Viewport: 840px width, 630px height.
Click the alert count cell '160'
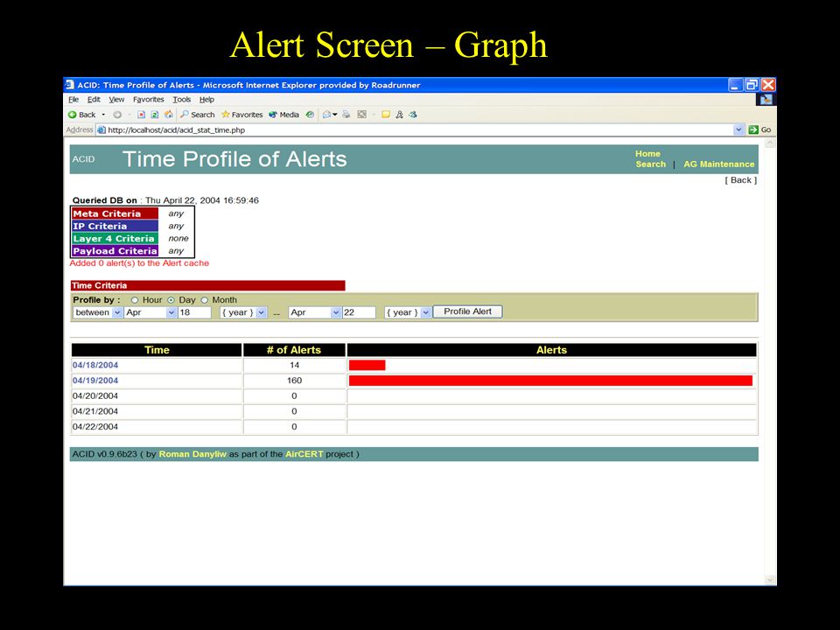(294, 381)
